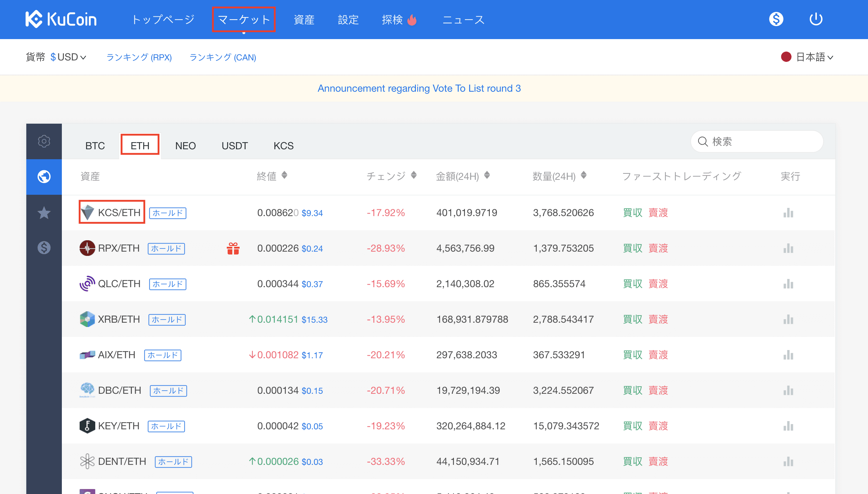Switch to the USDT market tab
The width and height of the screenshot is (868, 494).
[235, 146]
